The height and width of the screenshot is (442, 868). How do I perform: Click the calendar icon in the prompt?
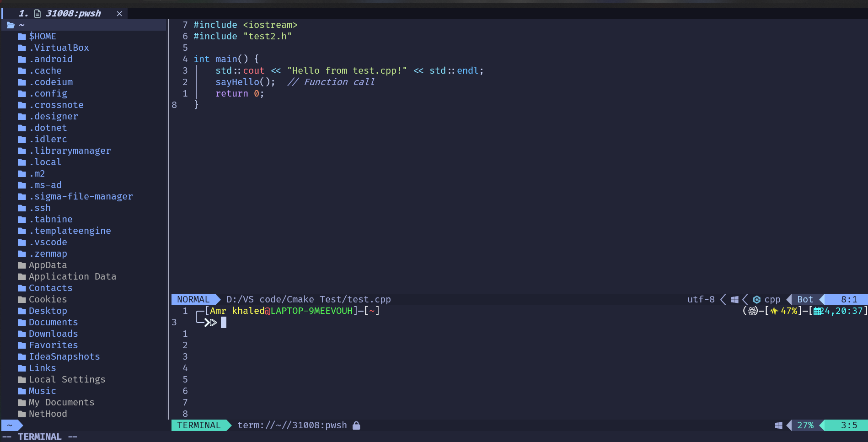coord(818,312)
